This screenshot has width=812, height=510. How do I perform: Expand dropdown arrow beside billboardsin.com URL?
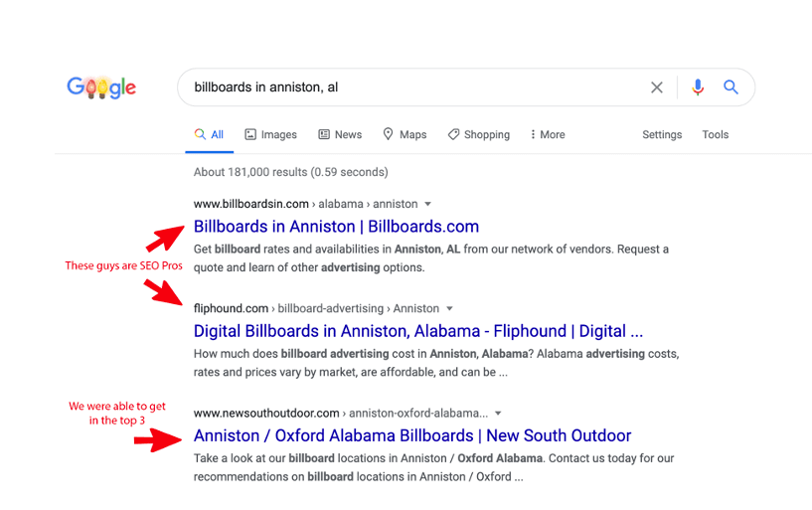[x=428, y=204]
